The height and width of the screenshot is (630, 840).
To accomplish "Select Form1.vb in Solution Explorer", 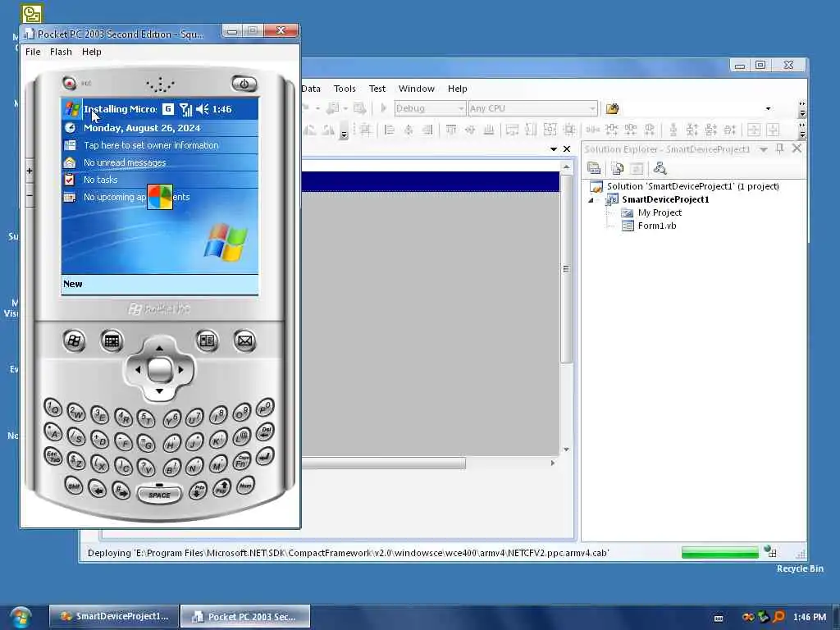I will point(657,226).
